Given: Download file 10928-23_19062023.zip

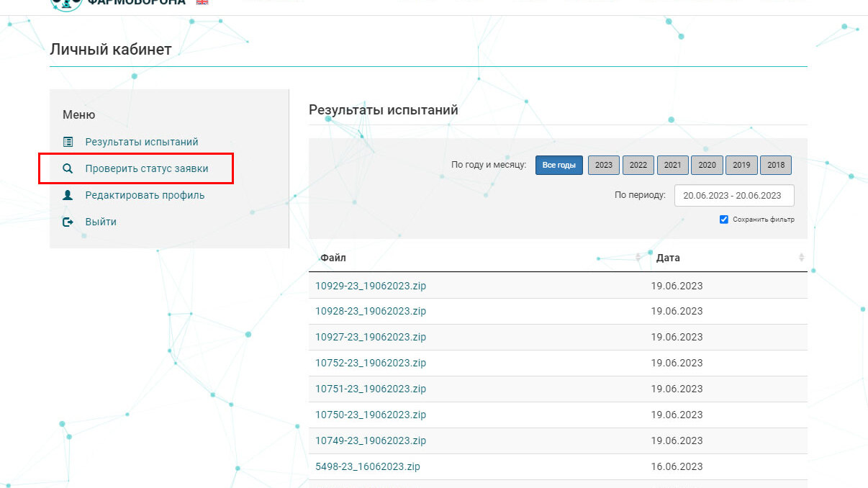Looking at the screenshot, I should point(371,311).
